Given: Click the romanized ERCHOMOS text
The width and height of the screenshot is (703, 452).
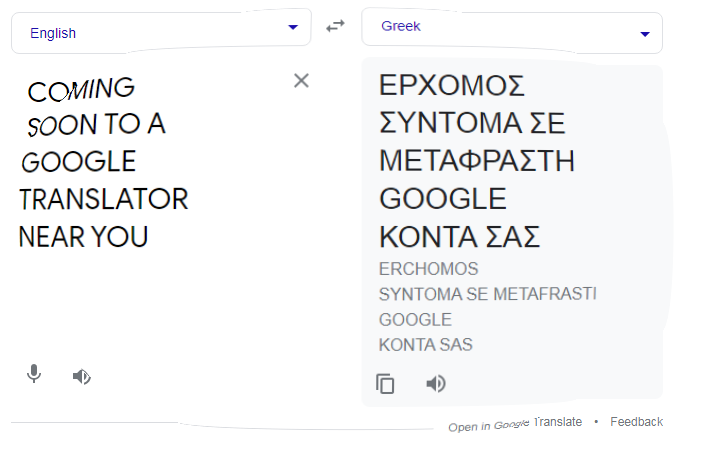Looking at the screenshot, I should click(x=428, y=269).
